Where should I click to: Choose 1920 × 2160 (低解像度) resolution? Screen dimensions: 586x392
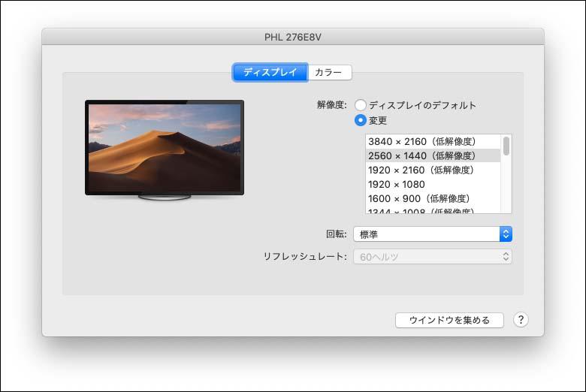(433, 170)
